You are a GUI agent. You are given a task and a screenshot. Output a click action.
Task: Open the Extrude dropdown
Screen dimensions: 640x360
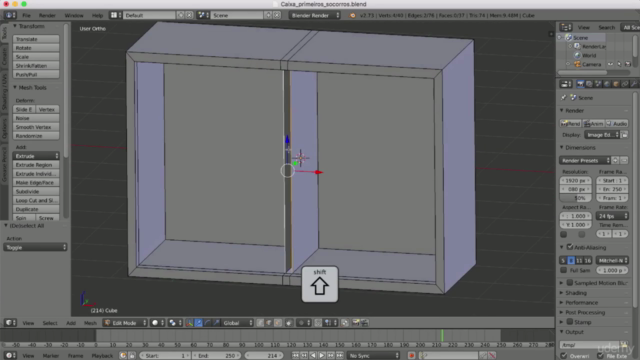tap(36, 156)
